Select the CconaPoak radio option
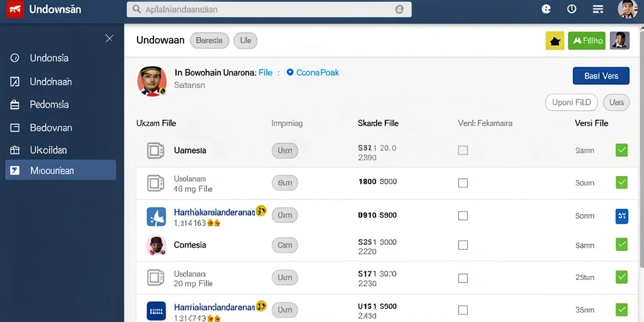The image size is (644, 322). (x=313, y=73)
